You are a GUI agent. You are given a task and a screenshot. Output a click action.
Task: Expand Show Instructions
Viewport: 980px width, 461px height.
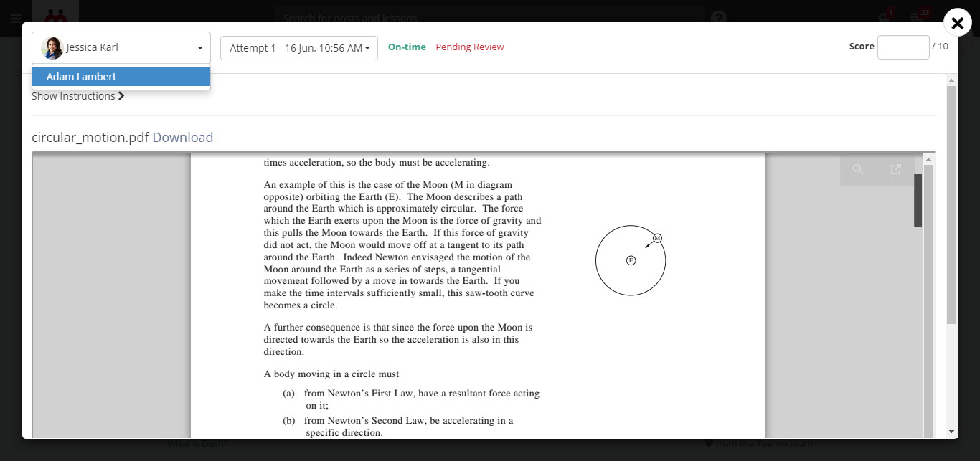[78, 96]
